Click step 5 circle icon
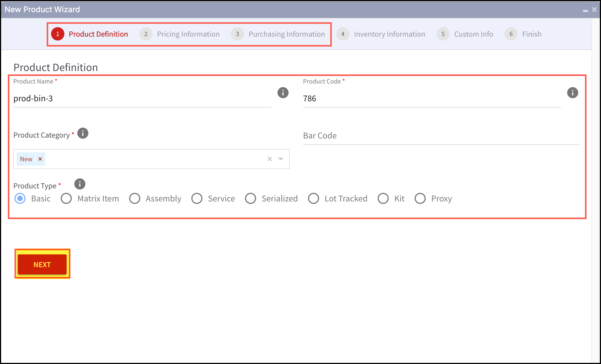 coord(443,34)
